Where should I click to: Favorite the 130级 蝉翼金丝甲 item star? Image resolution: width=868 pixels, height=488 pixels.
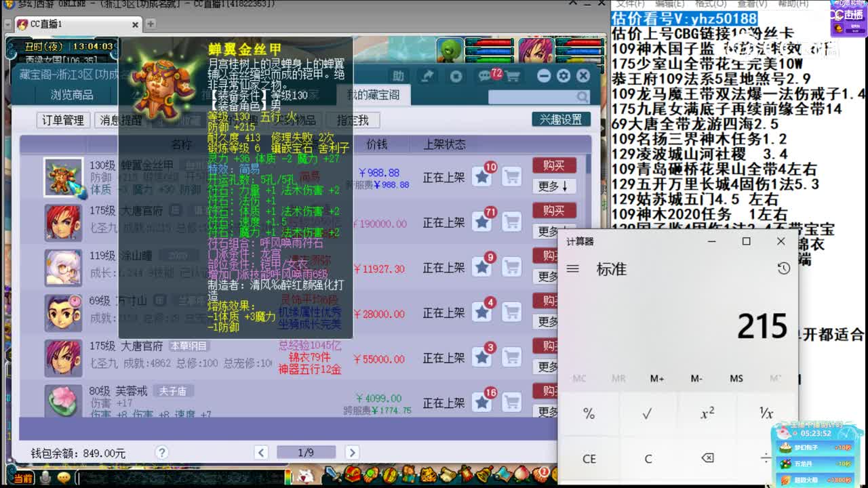[x=482, y=177]
